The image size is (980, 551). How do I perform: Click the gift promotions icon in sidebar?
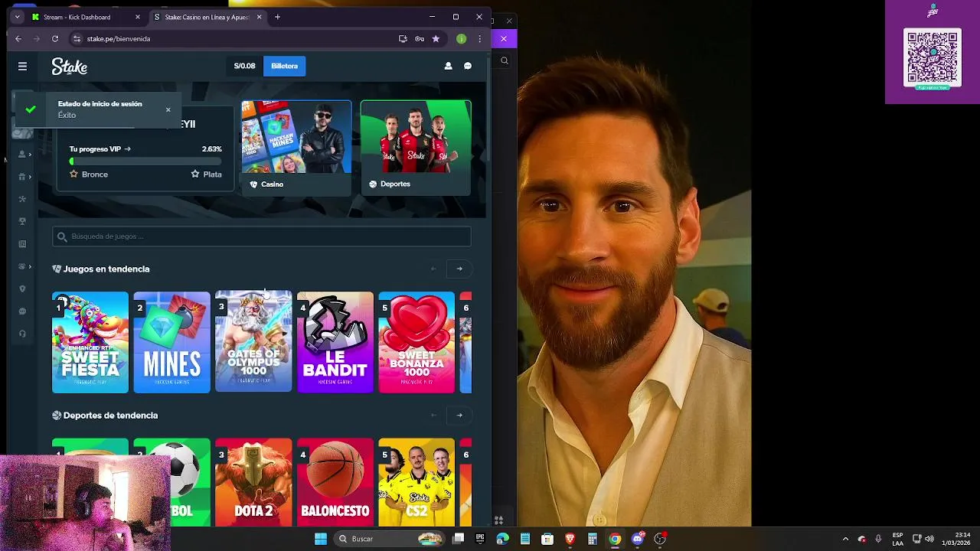[x=21, y=177]
